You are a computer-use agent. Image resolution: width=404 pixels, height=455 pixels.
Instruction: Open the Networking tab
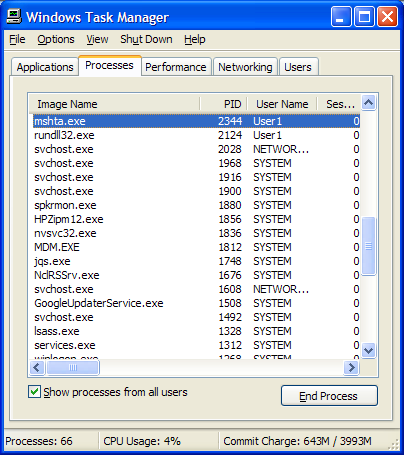pos(245,67)
